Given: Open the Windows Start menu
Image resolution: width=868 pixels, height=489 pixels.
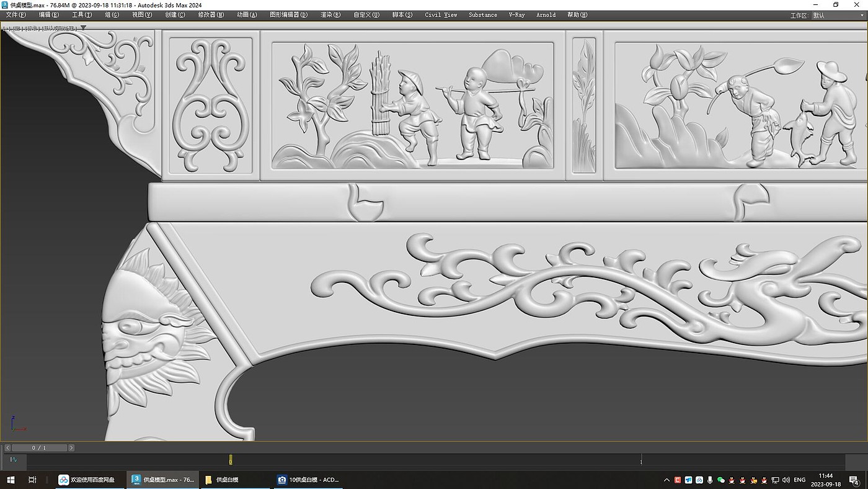Looking at the screenshot, I should point(11,480).
